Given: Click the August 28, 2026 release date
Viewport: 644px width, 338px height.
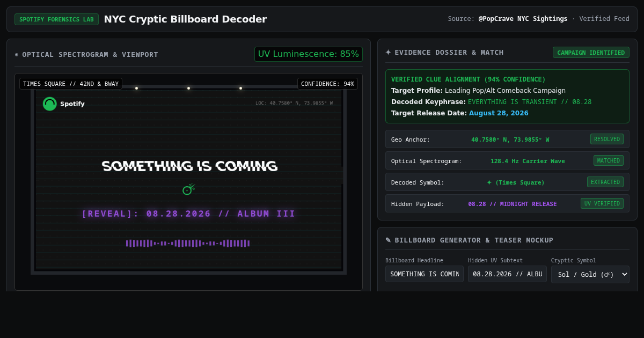Looking at the screenshot, I should coord(499,113).
